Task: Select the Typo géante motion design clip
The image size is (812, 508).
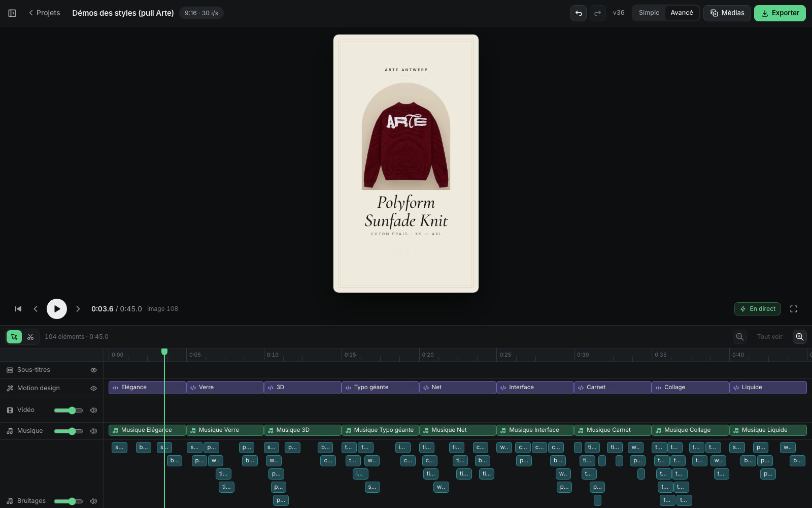Action: pyautogui.click(x=380, y=388)
